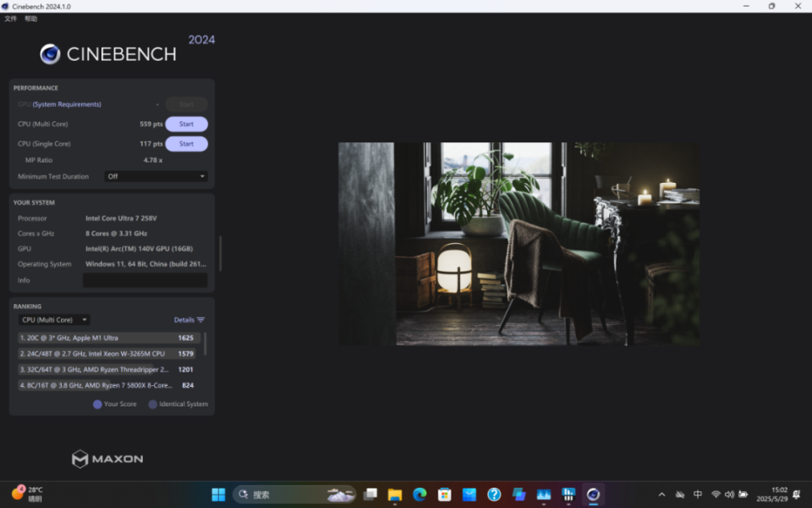The image size is (812, 508).
Task: Open the notification bell icon
Action: click(797, 494)
